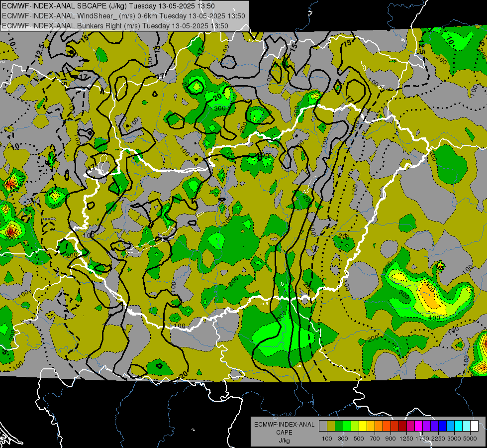The height and width of the screenshot is (448, 487).
Task: Select the pure yellow legend swatch
Action: (x=363, y=426)
